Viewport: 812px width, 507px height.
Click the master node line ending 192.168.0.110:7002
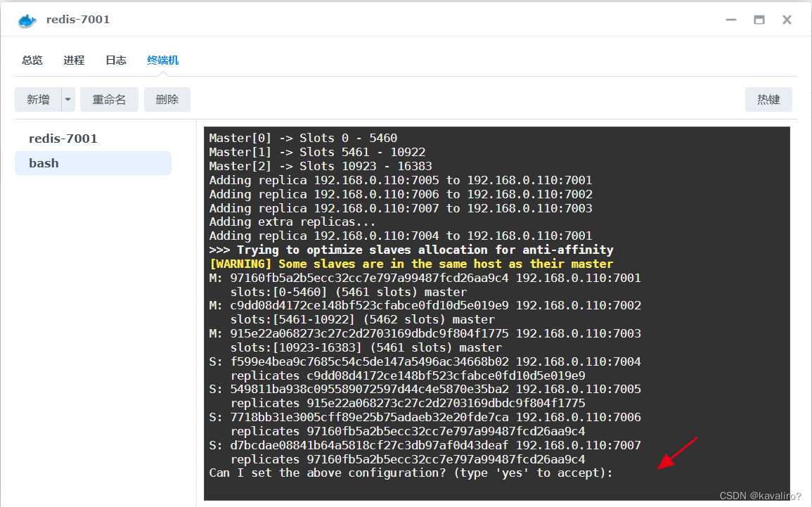click(x=425, y=306)
